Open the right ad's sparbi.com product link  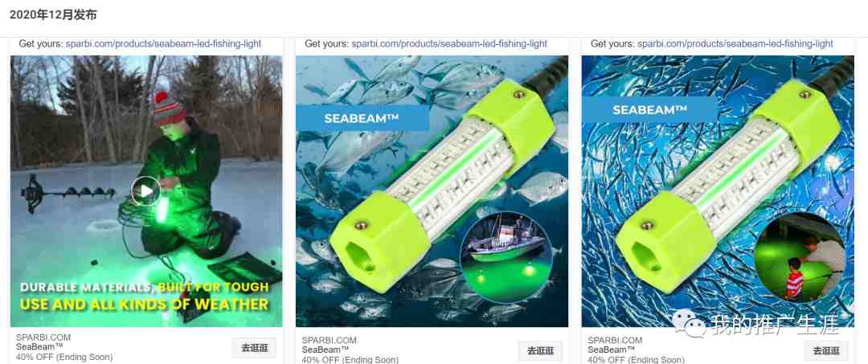pos(735,43)
